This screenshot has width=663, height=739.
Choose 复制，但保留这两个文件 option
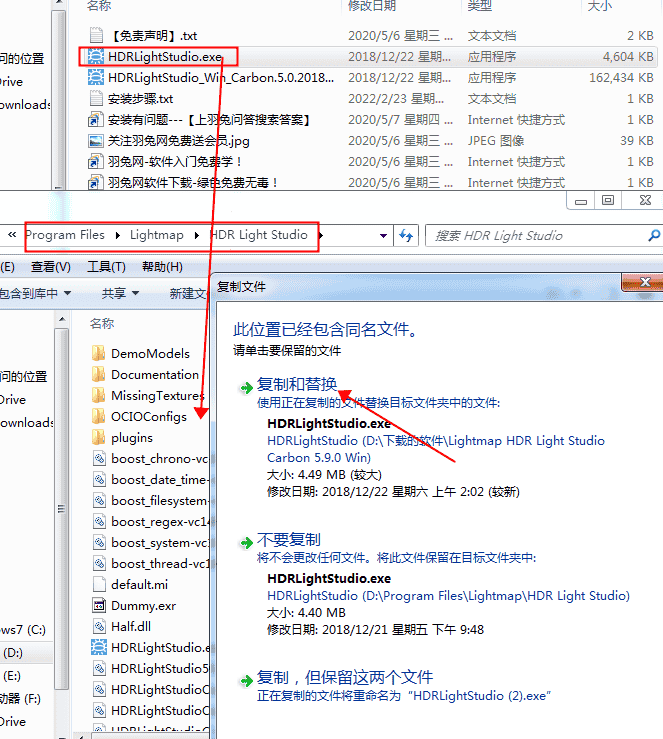[345, 678]
